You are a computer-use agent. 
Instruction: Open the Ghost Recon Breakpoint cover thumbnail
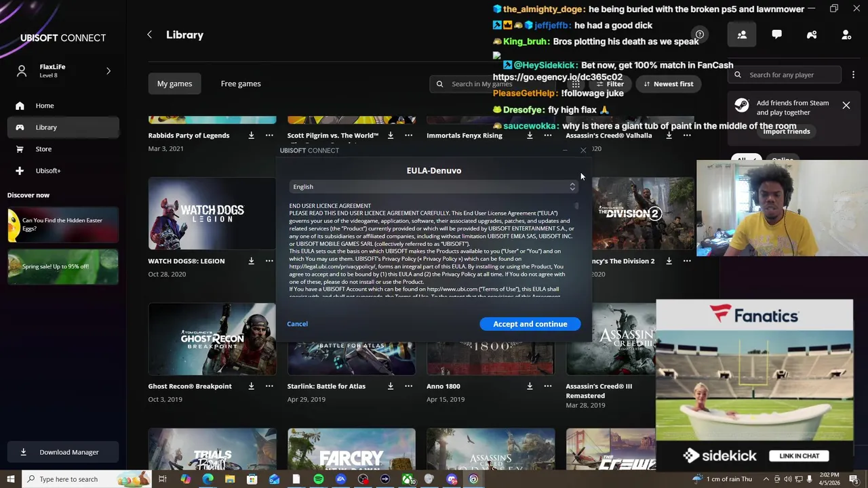212,339
